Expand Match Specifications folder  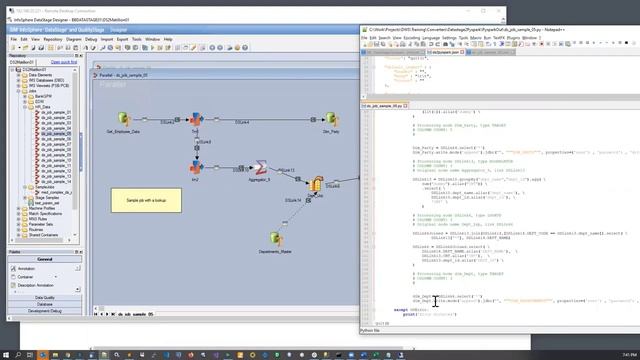(18, 213)
